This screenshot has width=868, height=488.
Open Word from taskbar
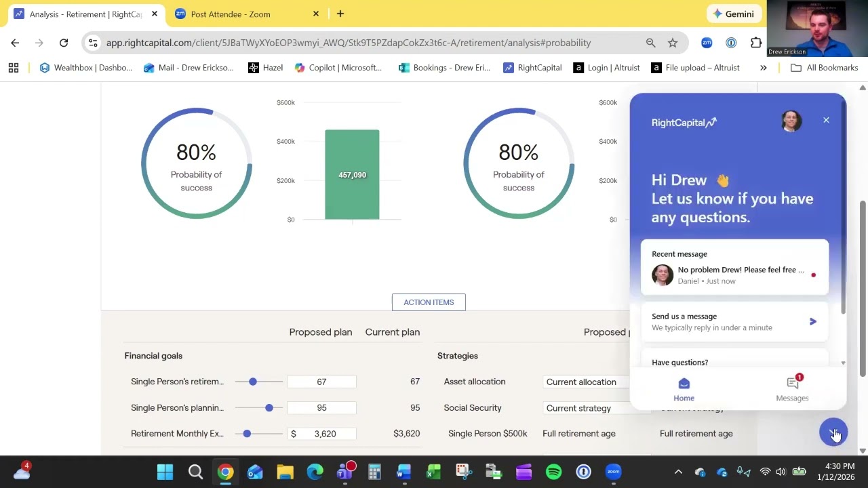[x=404, y=472]
